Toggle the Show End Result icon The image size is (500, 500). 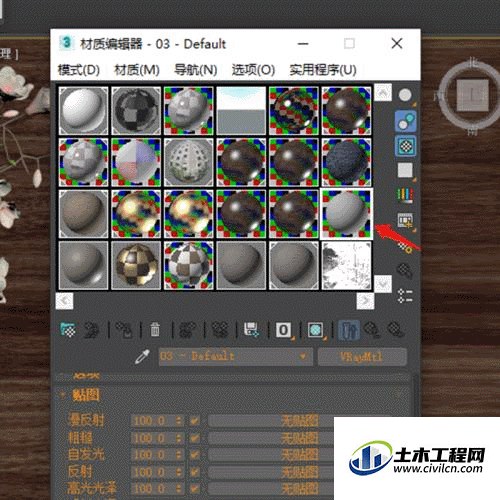pos(348,330)
